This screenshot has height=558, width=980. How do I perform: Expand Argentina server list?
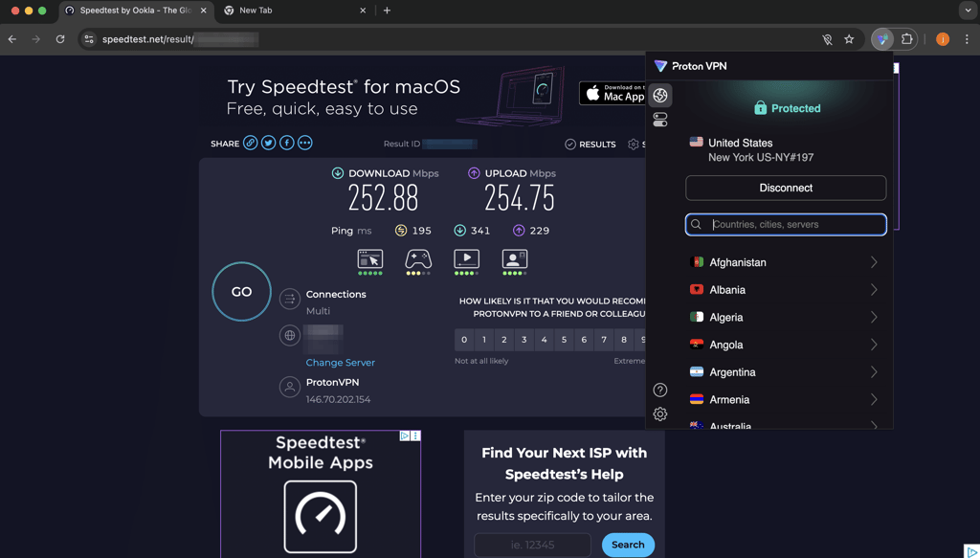point(874,372)
